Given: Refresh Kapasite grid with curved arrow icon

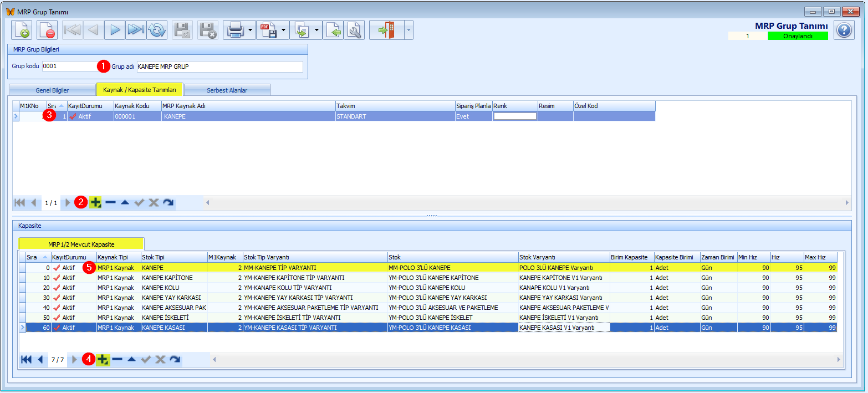Looking at the screenshot, I should [x=175, y=360].
